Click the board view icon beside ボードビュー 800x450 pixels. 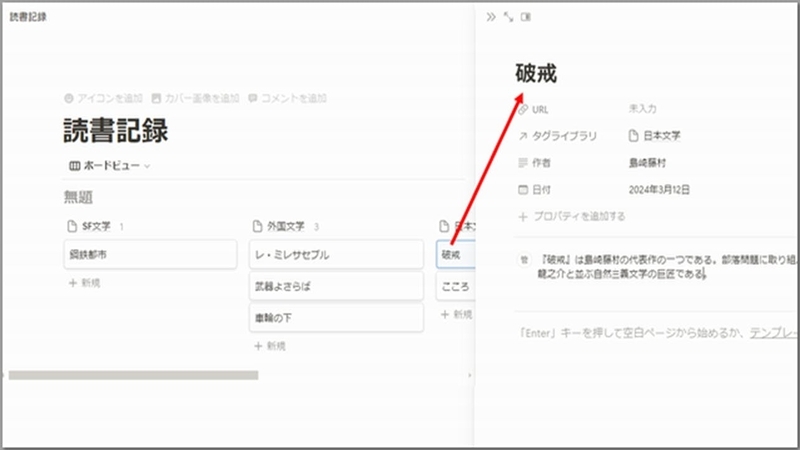point(74,166)
